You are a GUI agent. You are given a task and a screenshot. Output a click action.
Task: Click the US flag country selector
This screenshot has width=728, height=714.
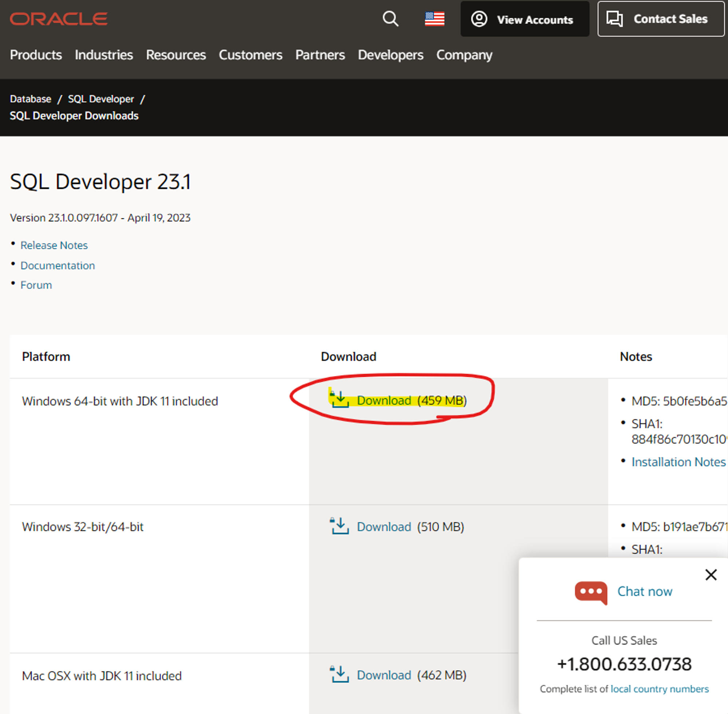[x=434, y=19]
